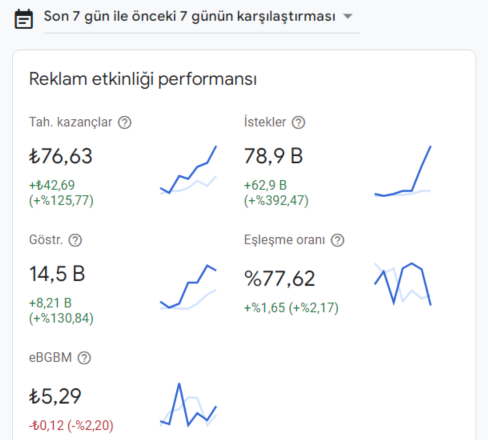This screenshot has width=488, height=440.
Task: Click the +%1,65 (+%2,17) change text
Action: (x=291, y=308)
